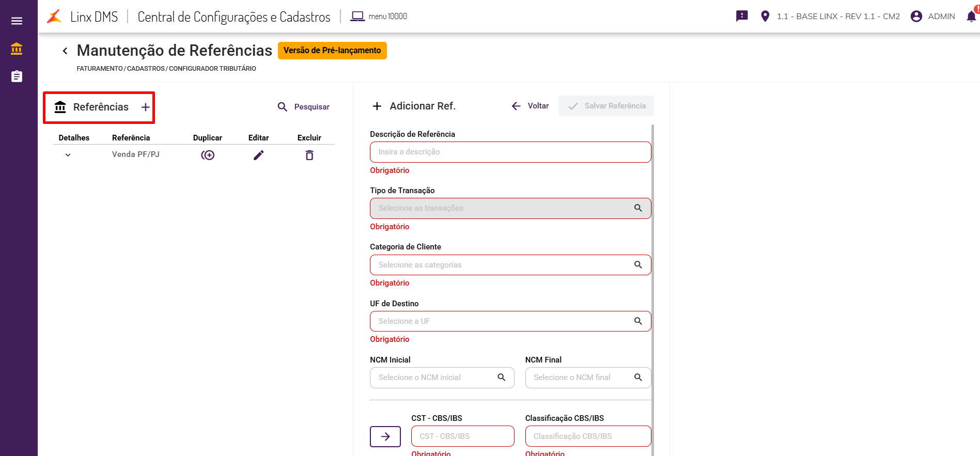980x456 pixels.
Task: Click the bank building icon in the sidebar
Action: [x=17, y=49]
